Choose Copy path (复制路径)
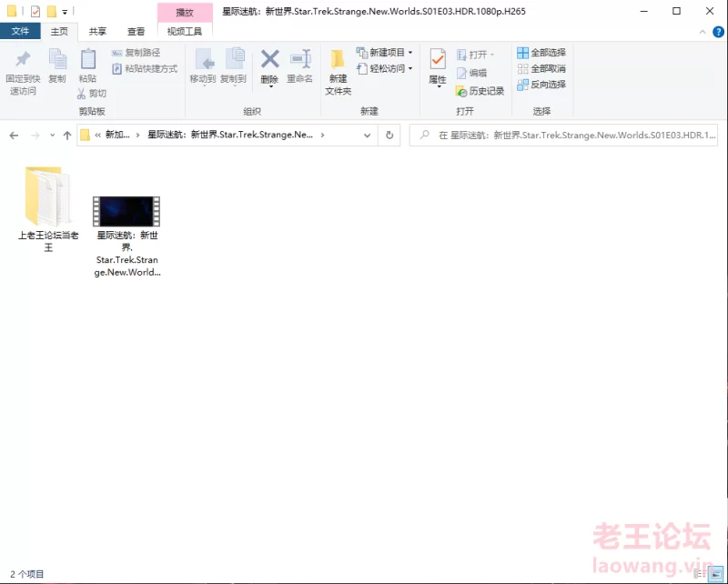 pyautogui.click(x=136, y=53)
